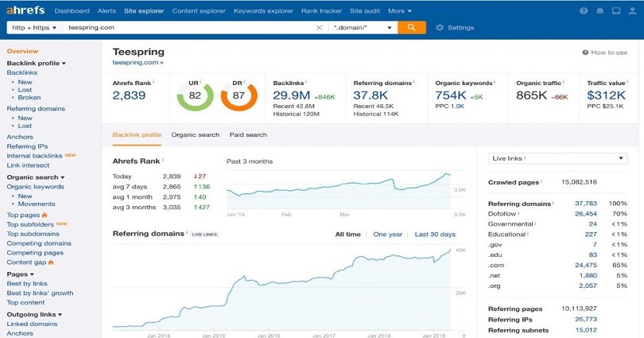Screen dimensions: 644x338
Task: Open Organic keywords in the sidebar
Action: click(35, 187)
